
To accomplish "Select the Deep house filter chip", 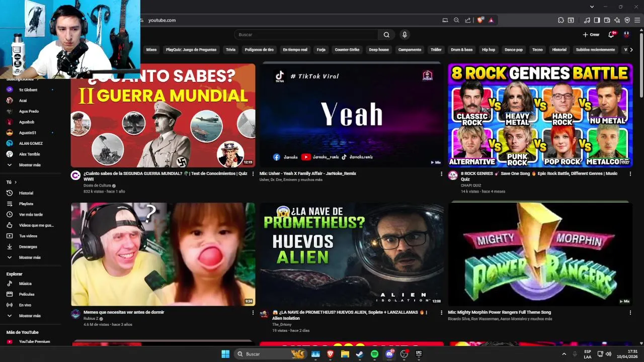I will [x=379, y=50].
